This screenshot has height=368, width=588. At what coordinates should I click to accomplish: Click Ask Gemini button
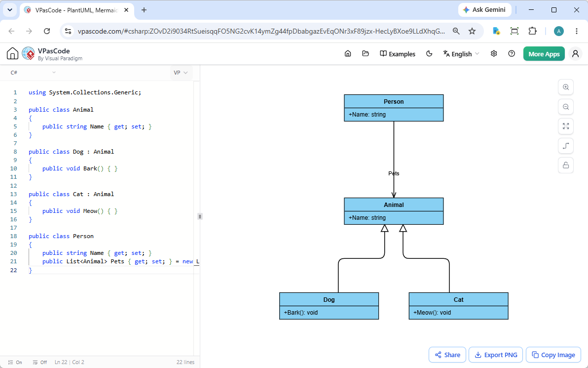[x=484, y=10]
